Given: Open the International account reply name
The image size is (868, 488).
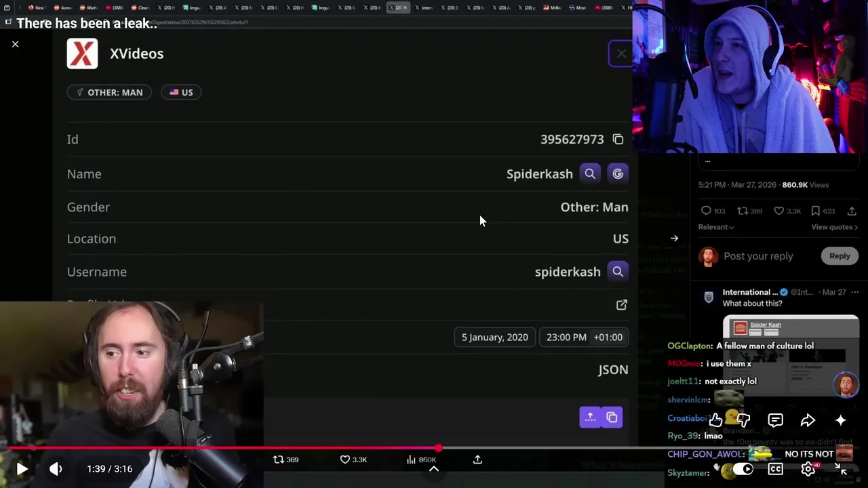Looking at the screenshot, I should 750,292.
